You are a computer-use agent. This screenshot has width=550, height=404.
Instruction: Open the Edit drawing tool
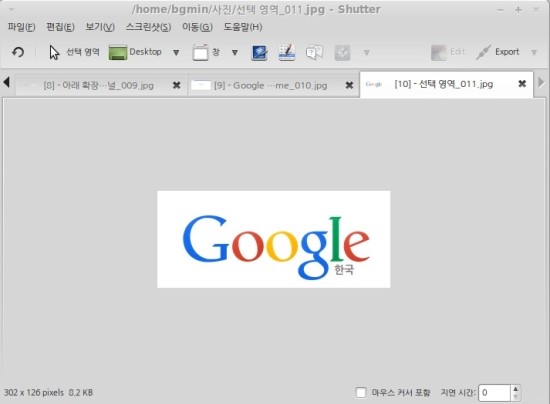448,52
